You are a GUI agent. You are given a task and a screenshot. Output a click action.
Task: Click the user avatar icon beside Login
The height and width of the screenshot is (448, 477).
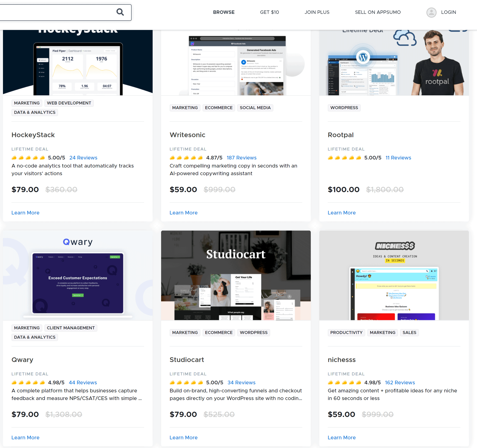click(x=431, y=12)
